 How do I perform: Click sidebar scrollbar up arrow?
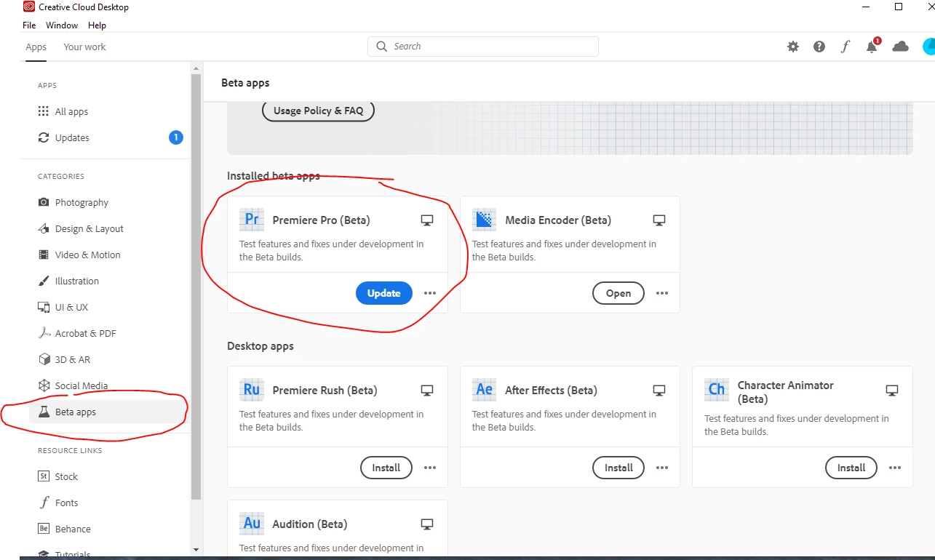196,68
